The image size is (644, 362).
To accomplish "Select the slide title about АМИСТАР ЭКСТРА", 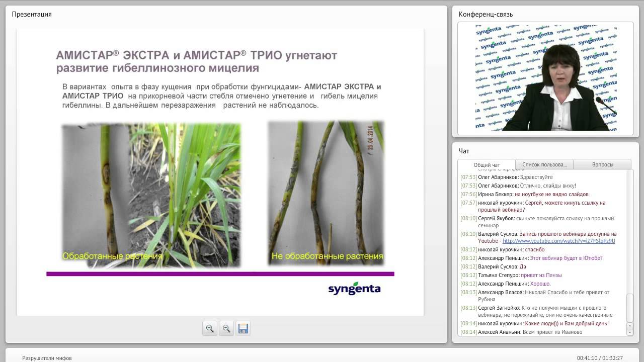I will (197, 61).
